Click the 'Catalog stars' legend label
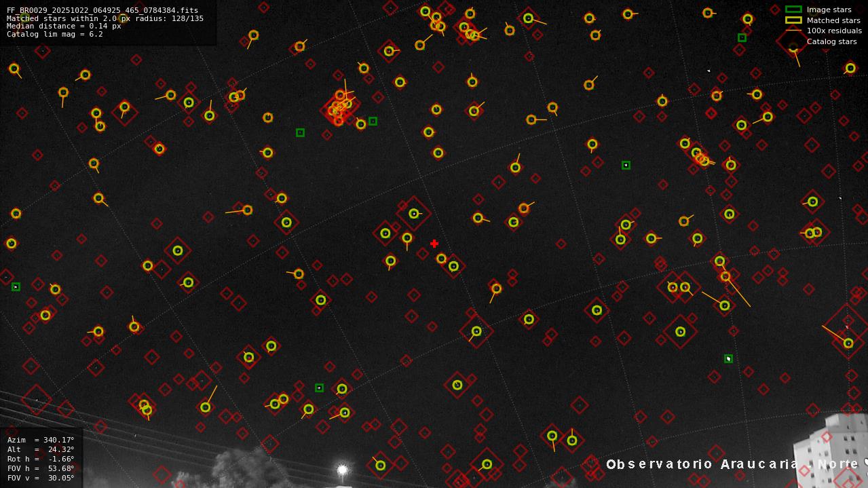Viewport: 868px width, 488px height. (x=831, y=41)
